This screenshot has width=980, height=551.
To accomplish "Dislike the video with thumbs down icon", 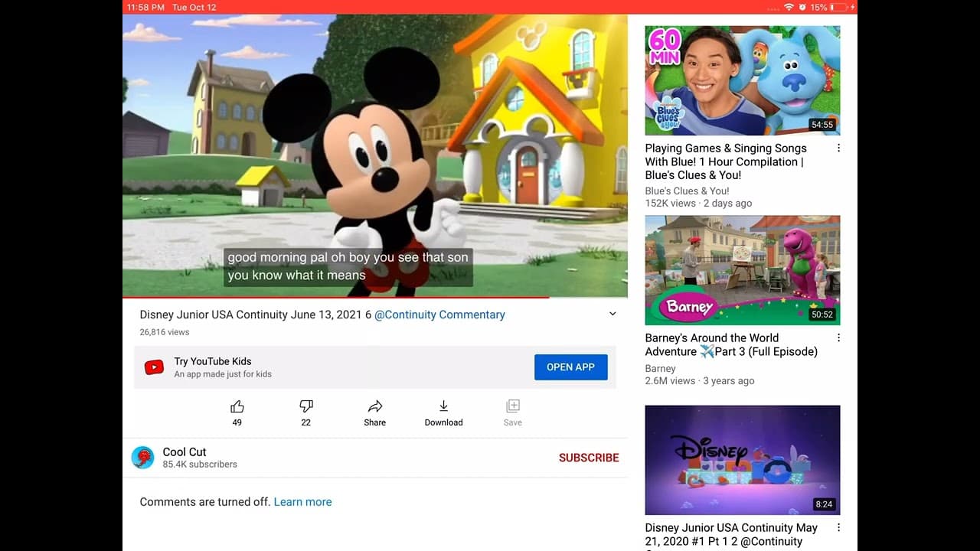I will point(306,406).
